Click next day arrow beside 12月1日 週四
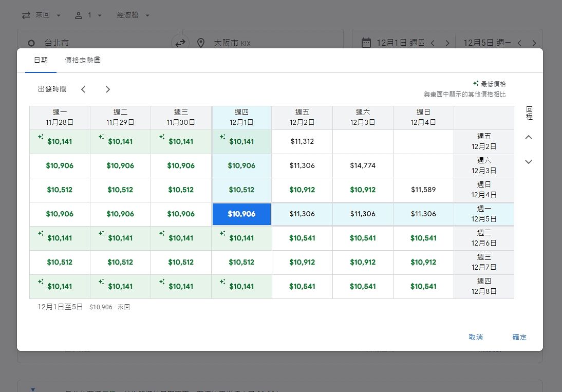Viewport: 562px width, 392px height. [447, 43]
